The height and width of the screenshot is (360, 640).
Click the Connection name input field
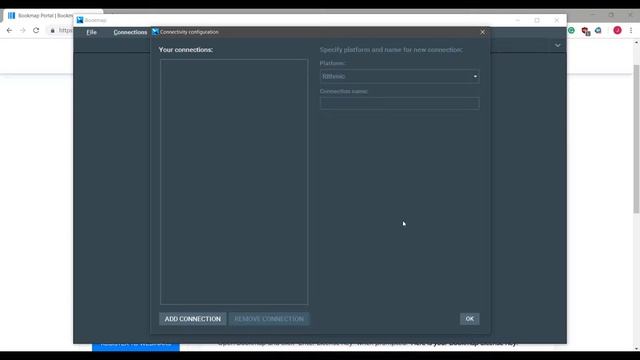click(399, 103)
